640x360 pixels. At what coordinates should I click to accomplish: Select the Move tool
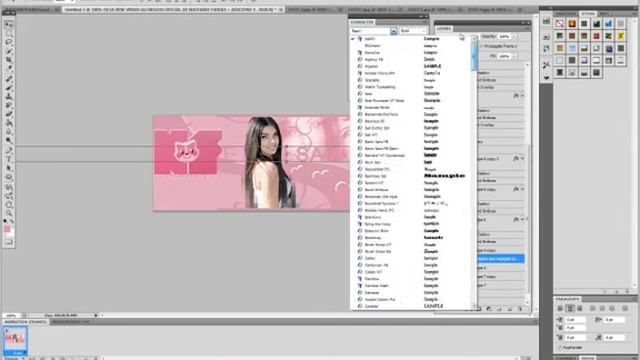9,25
